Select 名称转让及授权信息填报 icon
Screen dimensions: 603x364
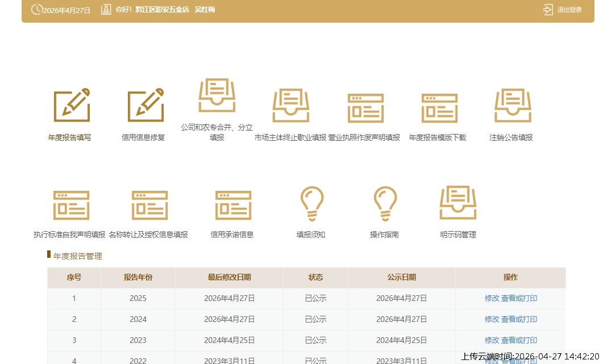coord(149,205)
